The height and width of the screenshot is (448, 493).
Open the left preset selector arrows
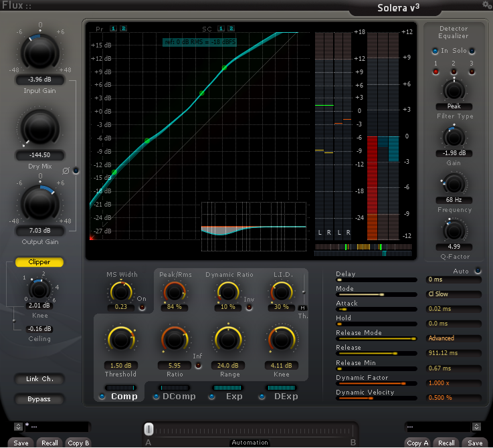[18, 427]
